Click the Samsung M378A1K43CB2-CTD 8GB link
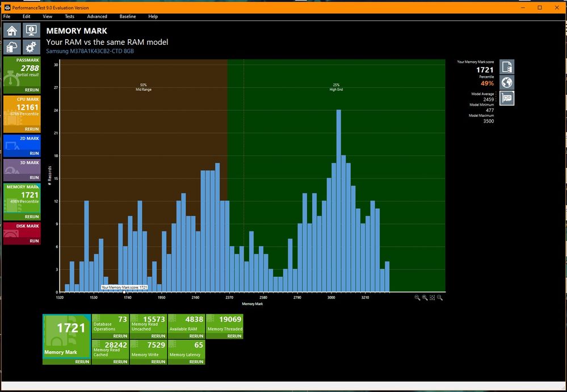The height and width of the screenshot is (392, 567). (x=90, y=52)
